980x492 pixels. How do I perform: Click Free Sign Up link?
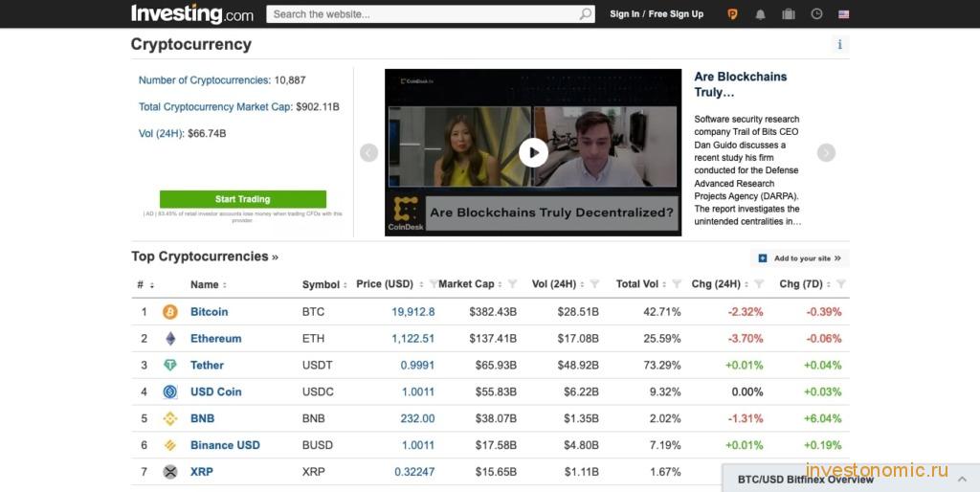pyautogui.click(x=676, y=13)
